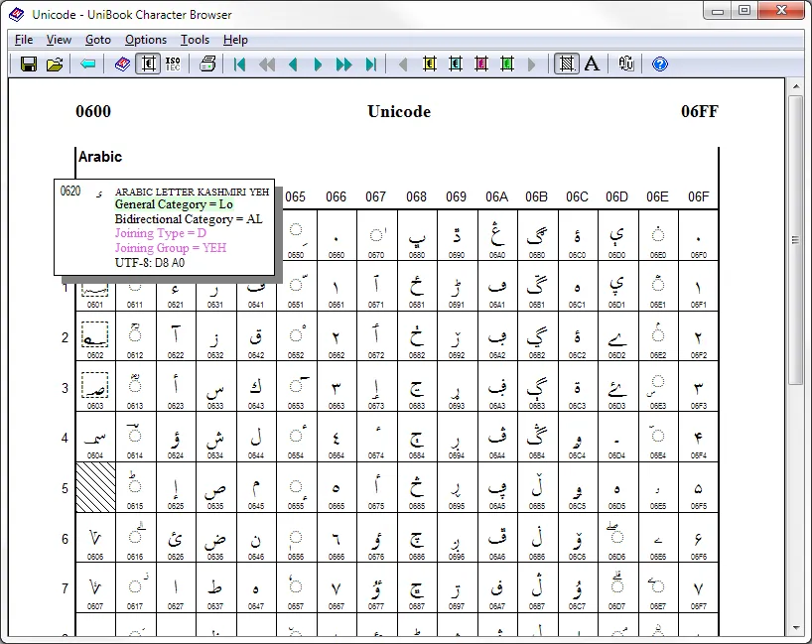Click 'General Category = Lo' in tooltip
Viewport: 812px width, 644px height.
point(174,204)
